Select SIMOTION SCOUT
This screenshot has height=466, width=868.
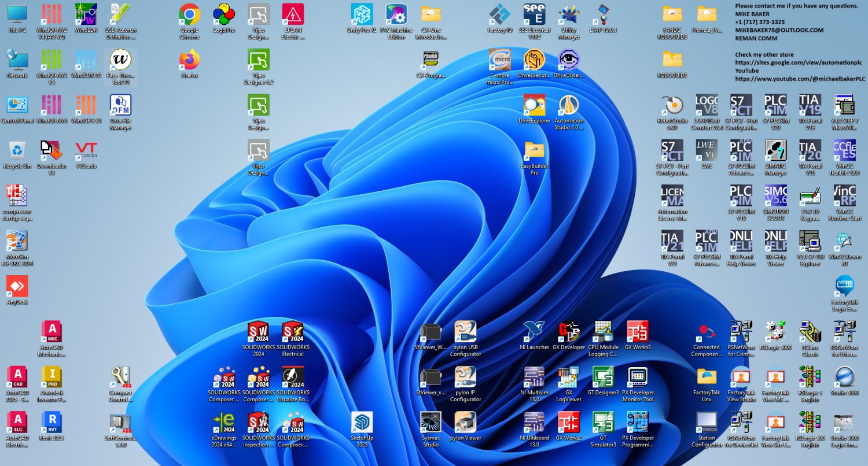point(776,203)
